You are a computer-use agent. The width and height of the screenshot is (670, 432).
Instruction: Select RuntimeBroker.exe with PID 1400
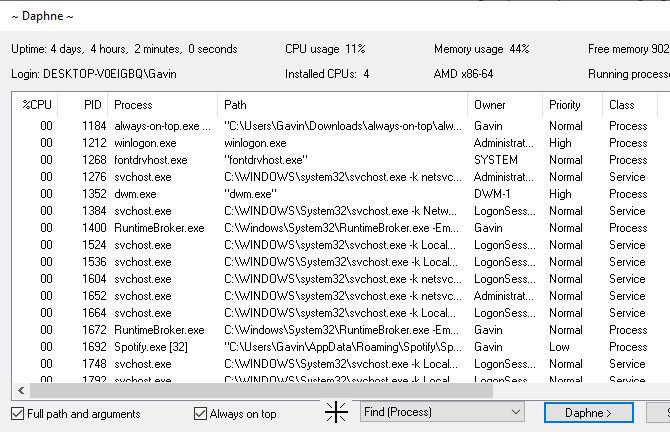pos(159,228)
